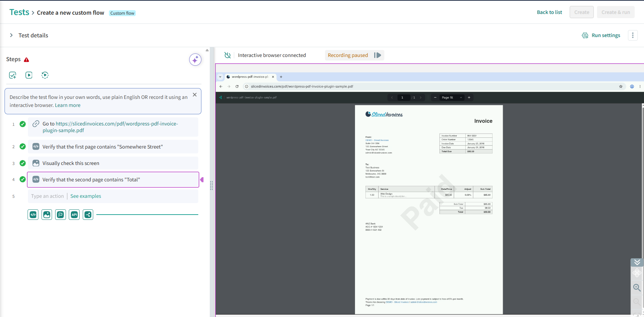Select the wordpress-pdf-invoice browser tab

point(250,77)
